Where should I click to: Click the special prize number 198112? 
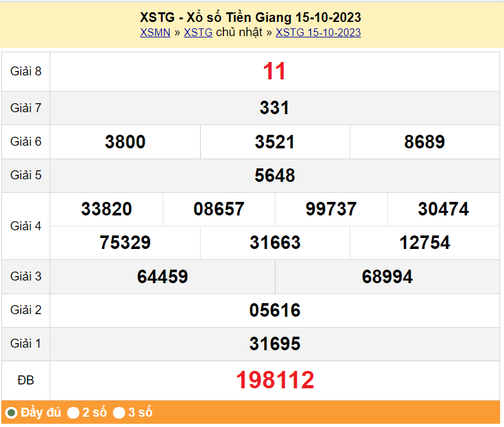click(x=275, y=380)
